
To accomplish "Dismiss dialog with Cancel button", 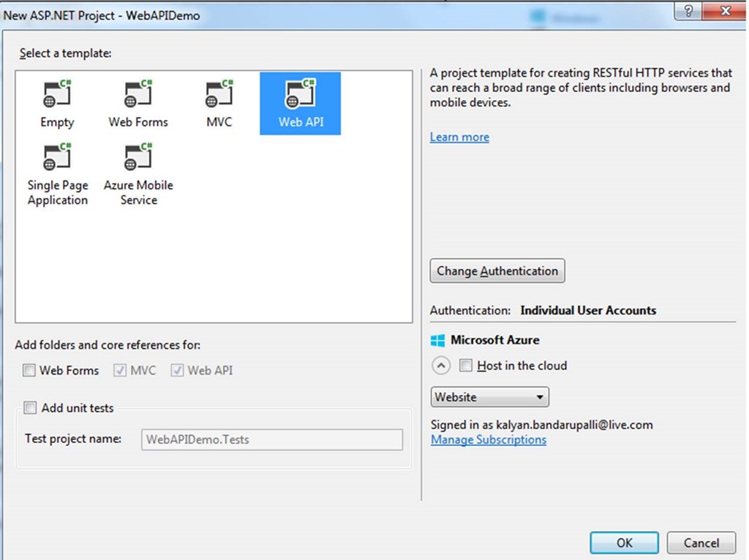I will click(701, 542).
